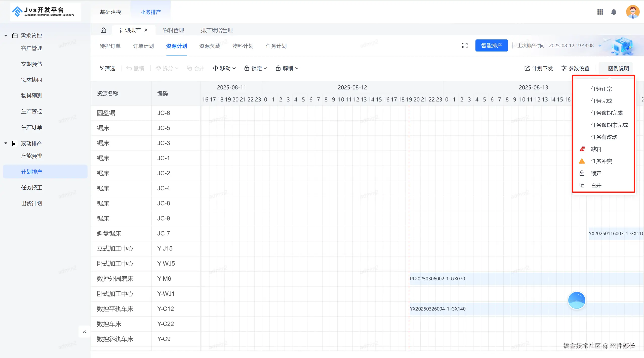Click the 智能排产 button

491,45
